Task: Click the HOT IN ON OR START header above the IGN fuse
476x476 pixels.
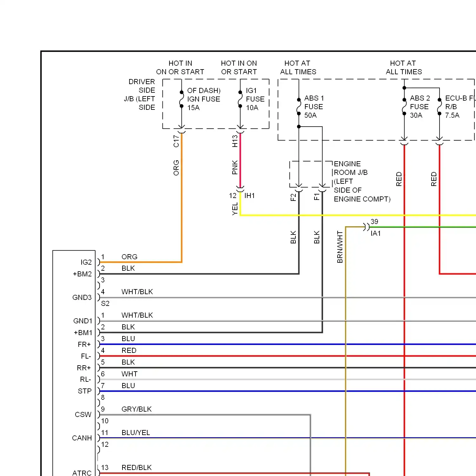Action: point(180,68)
